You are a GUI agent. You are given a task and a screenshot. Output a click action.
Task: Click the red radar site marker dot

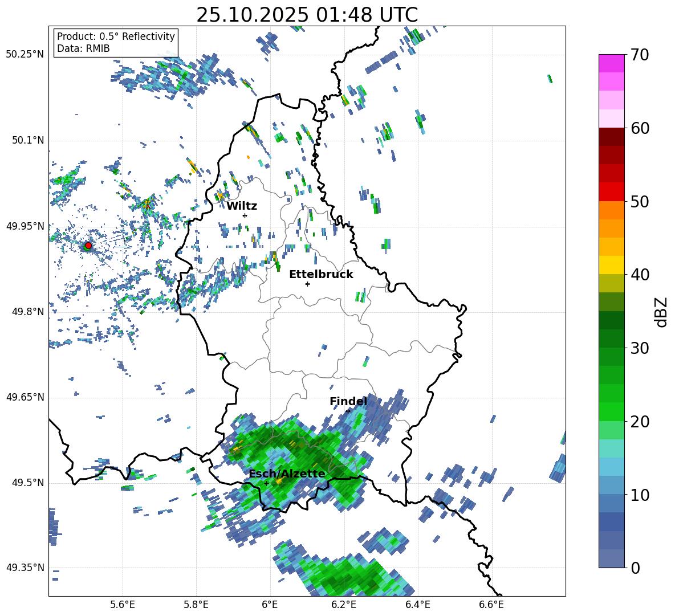click(88, 245)
